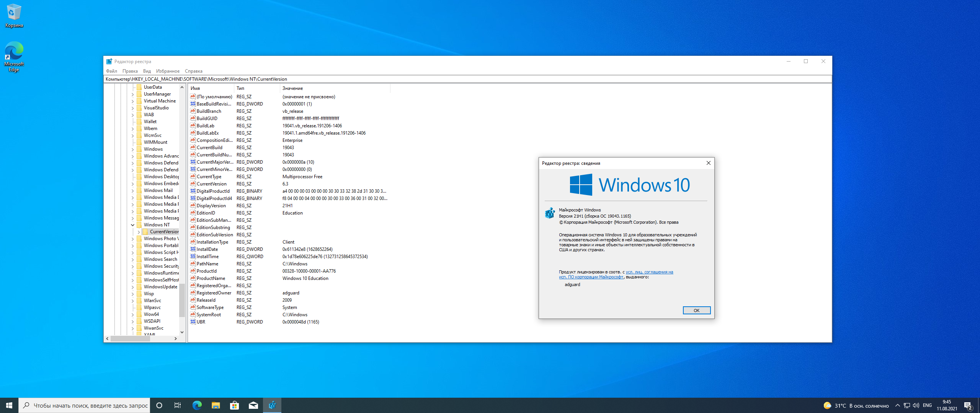The image size is (980, 413).
Task: Click the taskbar clock and date
Action: click(x=947, y=405)
